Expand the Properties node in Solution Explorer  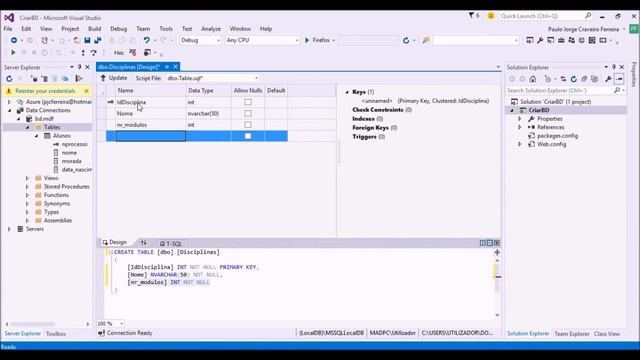[x=520, y=119]
